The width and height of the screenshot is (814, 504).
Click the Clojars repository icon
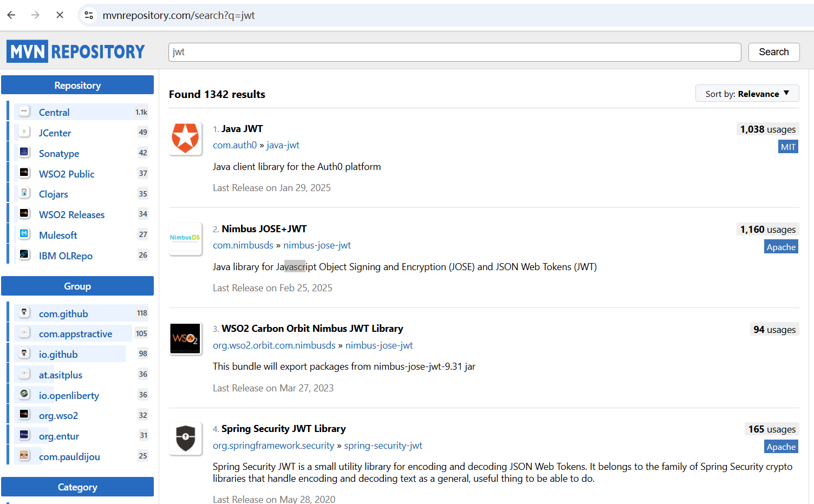(x=24, y=193)
